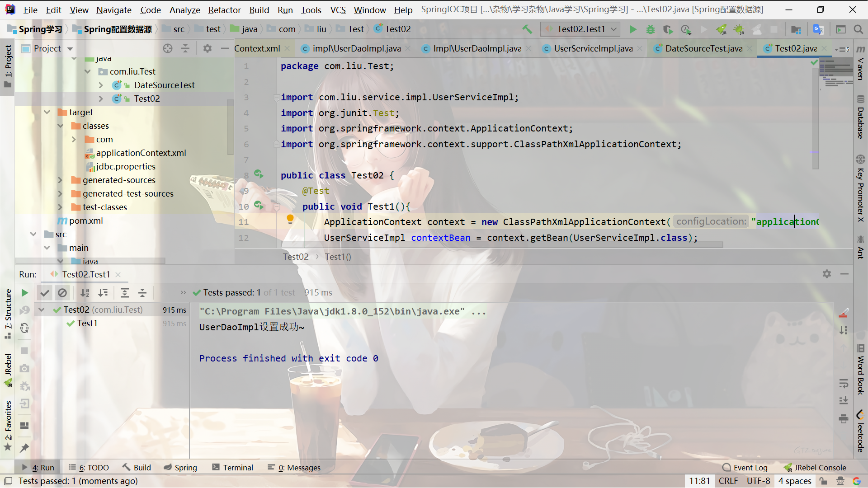868x488 pixels.
Task: Select jdbc.properties in project tree
Action: click(126, 166)
